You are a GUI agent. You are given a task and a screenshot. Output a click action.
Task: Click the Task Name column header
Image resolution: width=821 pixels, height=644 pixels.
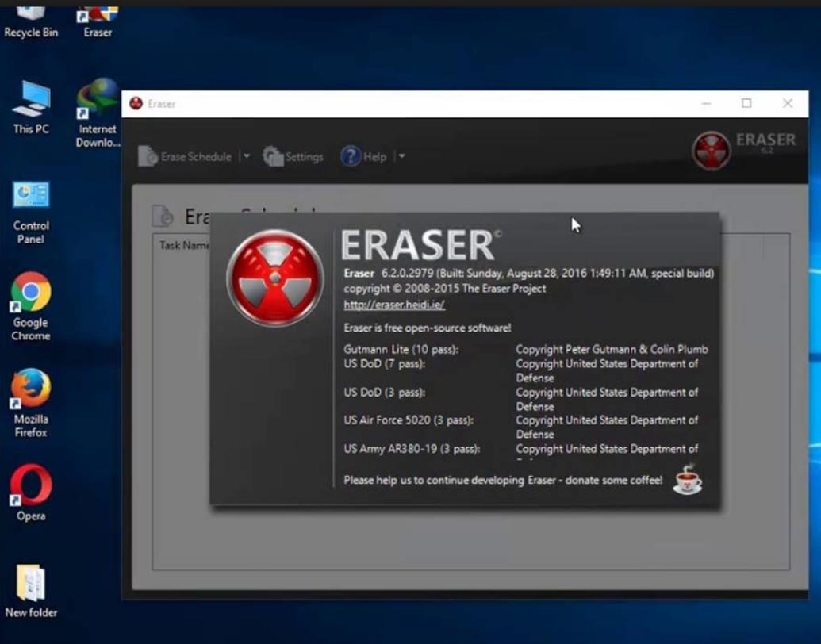click(x=183, y=245)
